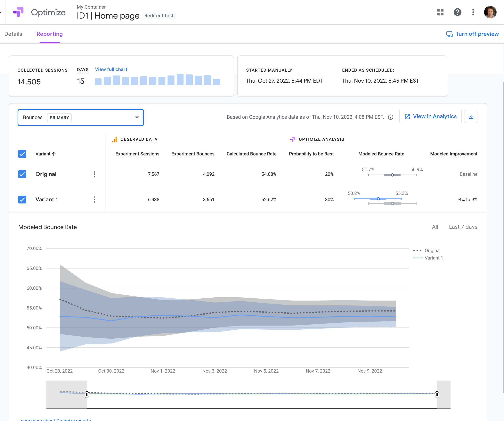Click the info icon beside Analytics date
The image size is (504, 421).
[390, 117]
